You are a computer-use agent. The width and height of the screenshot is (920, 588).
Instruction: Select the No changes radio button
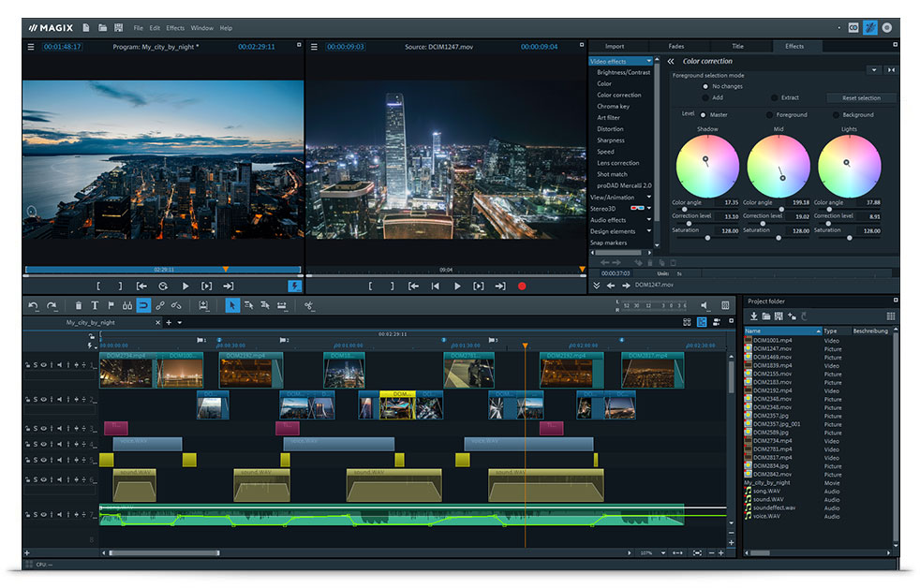click(705, 87)
